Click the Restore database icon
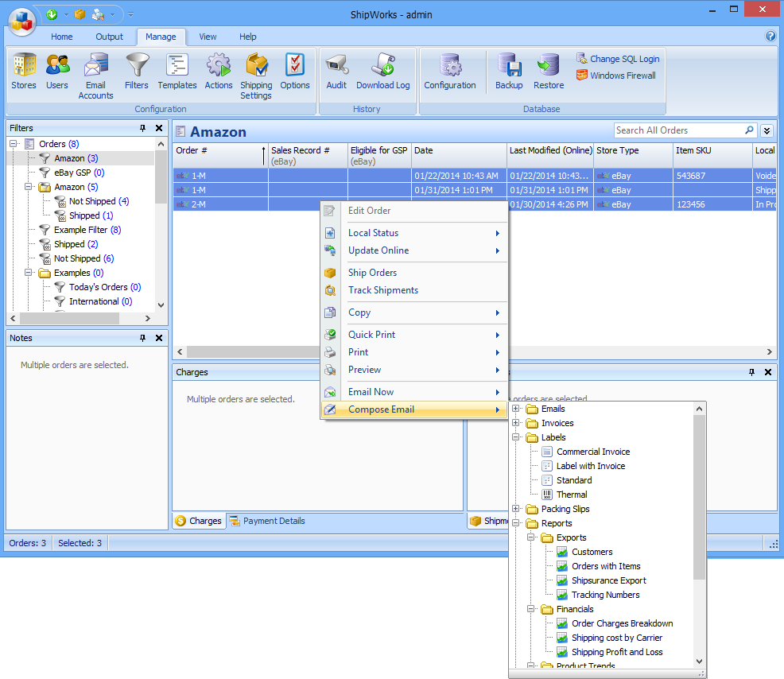Screen dimensions: 784x679 [549, 72]
